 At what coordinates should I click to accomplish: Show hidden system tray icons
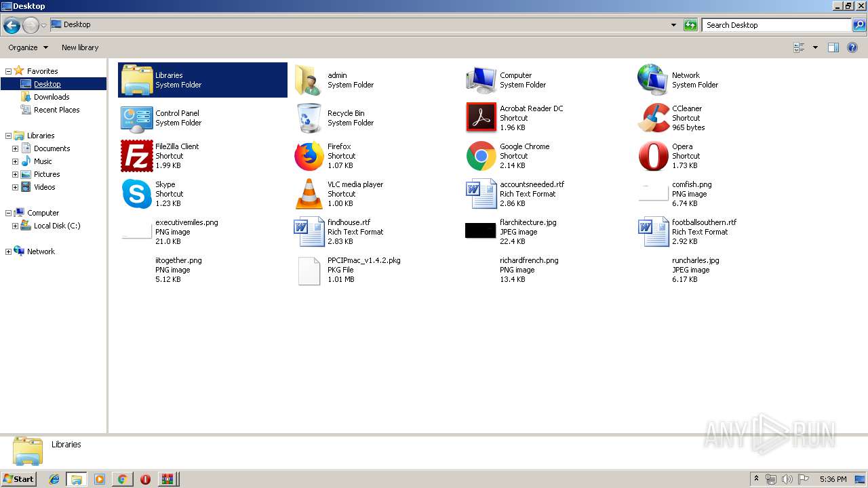pos(756,479)
